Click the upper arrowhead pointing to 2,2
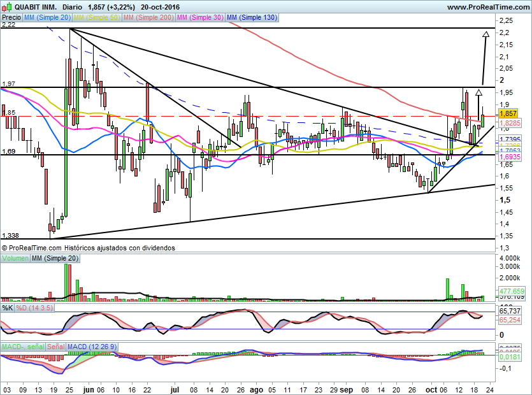The width and height of the screenshot is (532, 395). pos(486,34)
